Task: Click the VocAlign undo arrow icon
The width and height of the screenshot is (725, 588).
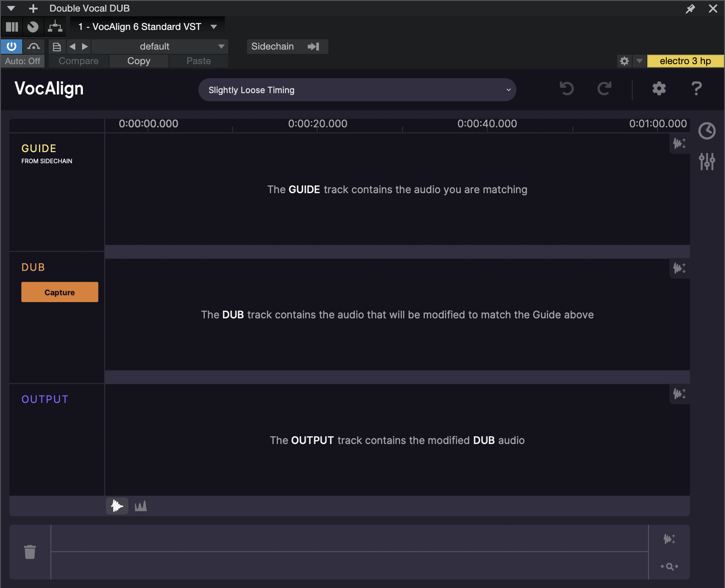Action: click(x=566, y=89)
